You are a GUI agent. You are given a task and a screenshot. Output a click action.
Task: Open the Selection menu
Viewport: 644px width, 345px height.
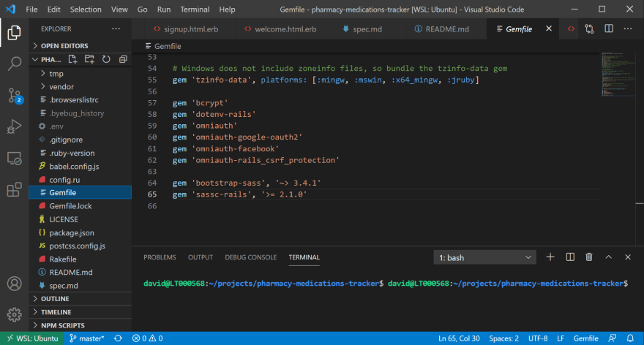(86, 9)
